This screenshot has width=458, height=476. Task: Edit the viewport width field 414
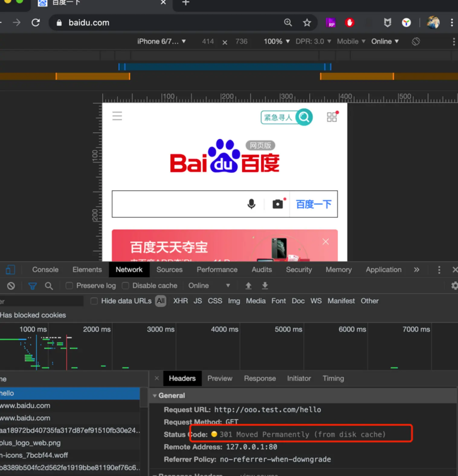[x=208, y=41]
